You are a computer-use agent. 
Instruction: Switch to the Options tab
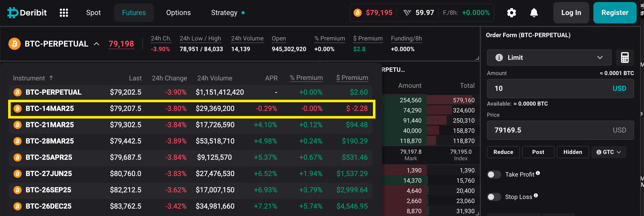[178, 13]
